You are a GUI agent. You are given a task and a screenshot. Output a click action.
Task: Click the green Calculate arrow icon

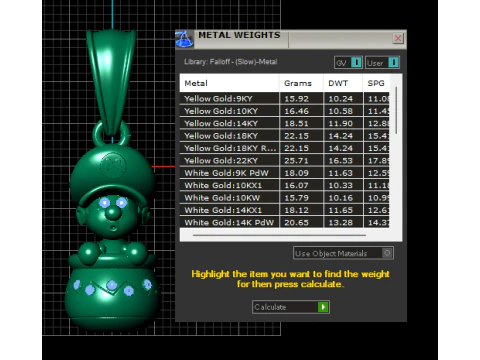tap(323, 307)
